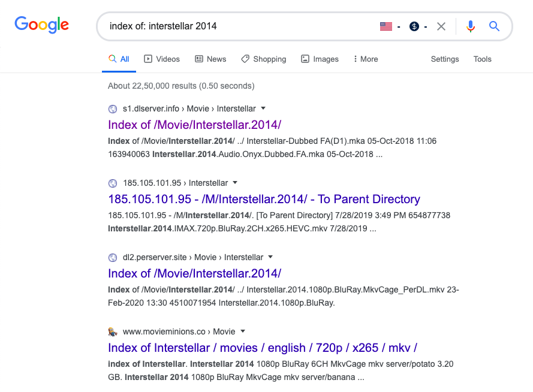Image resolution: width=533 pixels, height=392 pixels.
Task: Open the More search categories menu
Action: click(365, 59)
